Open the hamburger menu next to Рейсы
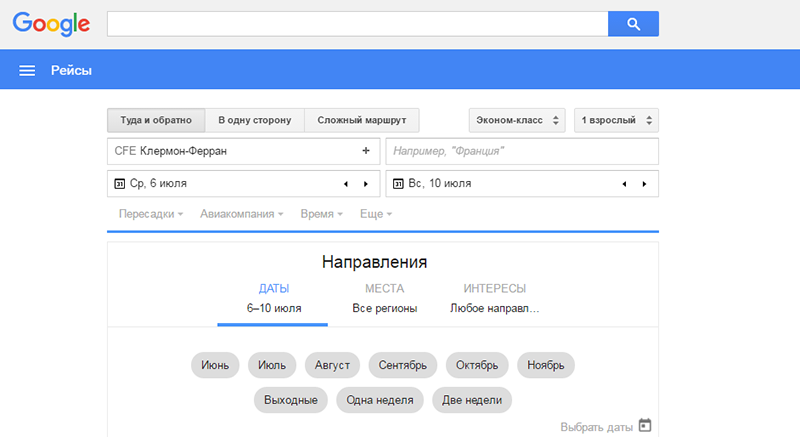The width and height of the screenshot is (800, 437). [x=27, y=70]
